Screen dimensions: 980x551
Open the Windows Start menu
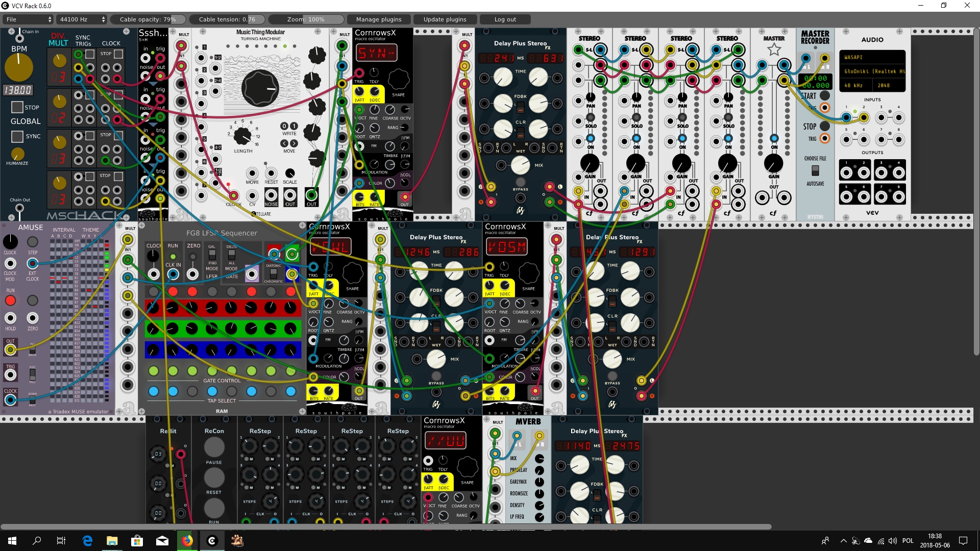click(x=12, y=541)
